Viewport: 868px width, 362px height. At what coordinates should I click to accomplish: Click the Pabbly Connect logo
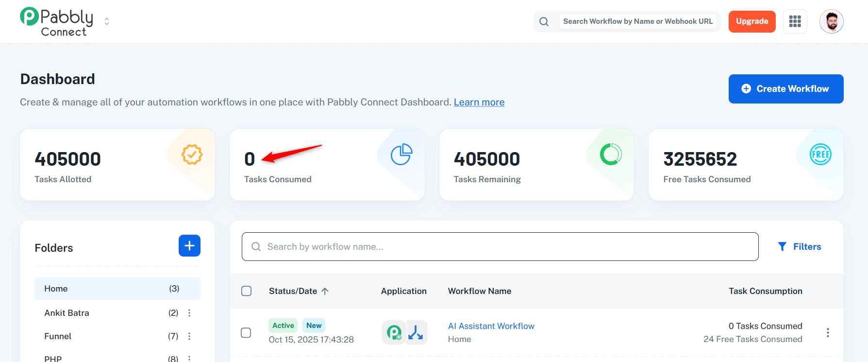tap(57, 22)
